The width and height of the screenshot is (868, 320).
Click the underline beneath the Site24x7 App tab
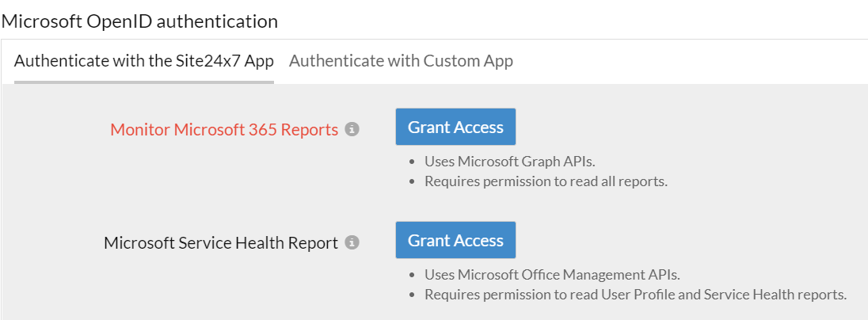tap(144, 82)
